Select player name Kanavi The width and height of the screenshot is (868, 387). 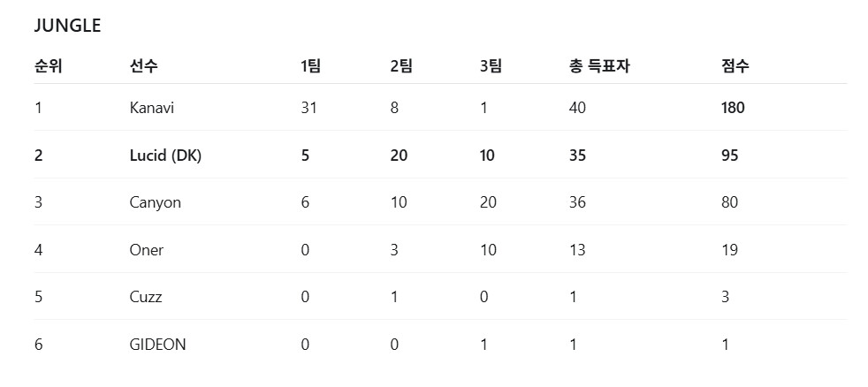[152, 108]
